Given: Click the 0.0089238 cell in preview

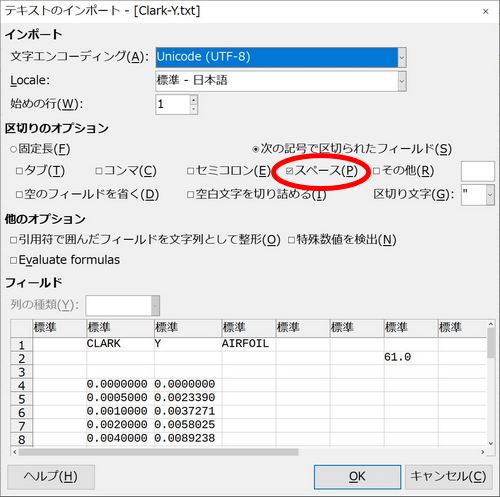Looking at the screenshot, I should 188,438.
